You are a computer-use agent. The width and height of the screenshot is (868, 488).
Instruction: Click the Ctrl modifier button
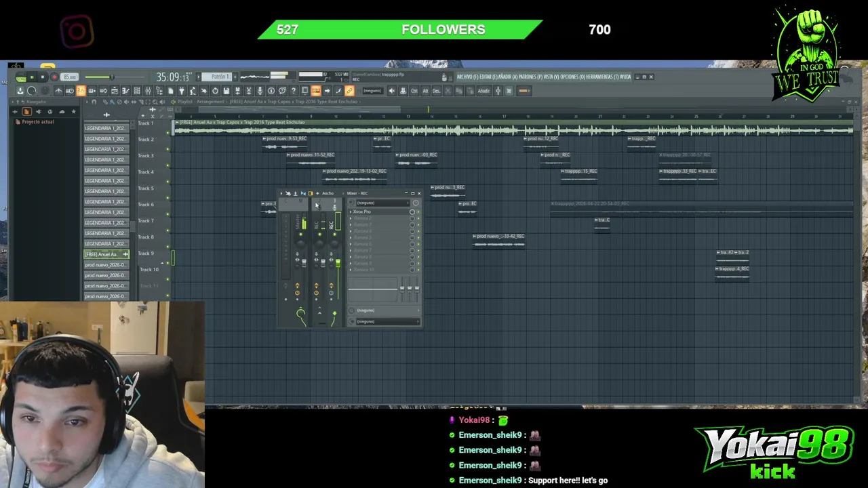point(414,91)
